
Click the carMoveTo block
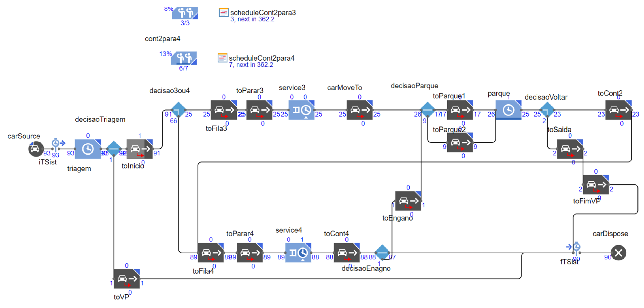click(359, 110)
